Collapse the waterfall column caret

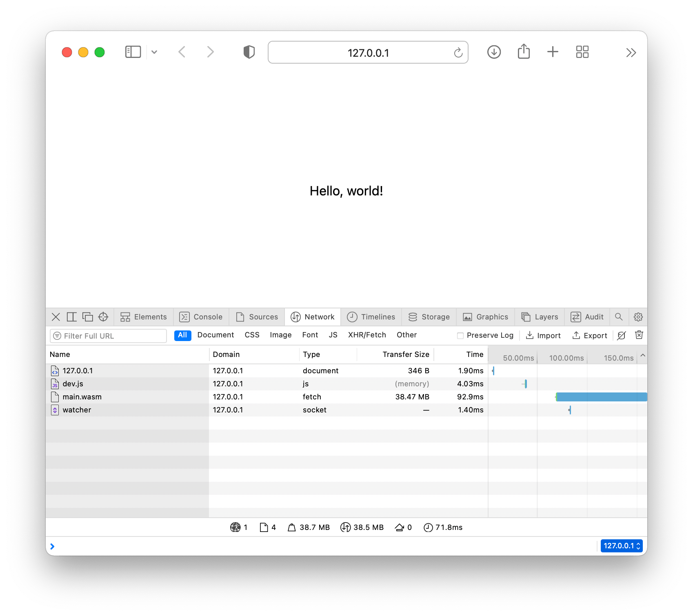pos(643,355)
